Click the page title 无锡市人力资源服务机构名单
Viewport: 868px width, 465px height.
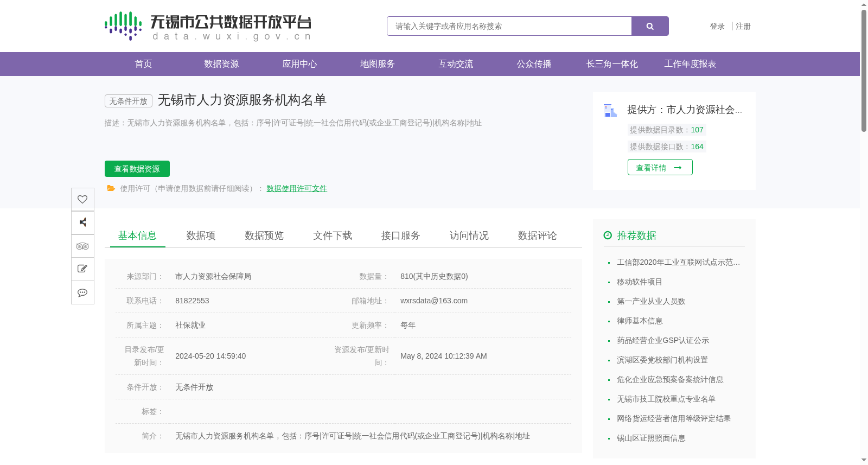(x=242, y=100)
